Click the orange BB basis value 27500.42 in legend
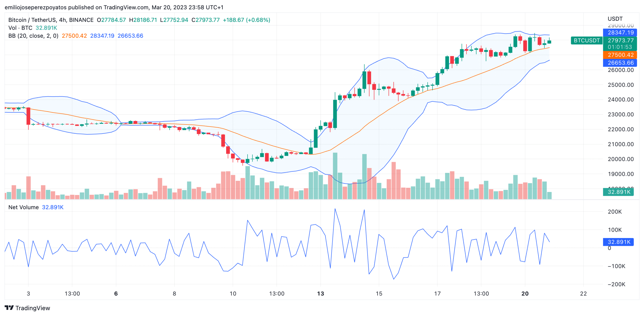This screenshot has width=644, height=316. click(x=74, y=36)
